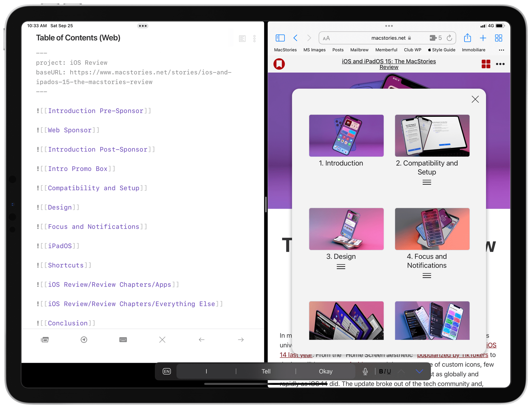The width and height of the screenshot is (532, 409).
Task: Open MacStories bookmark in favorites bar
Action: pyautogui.click(x=285, y=50)
